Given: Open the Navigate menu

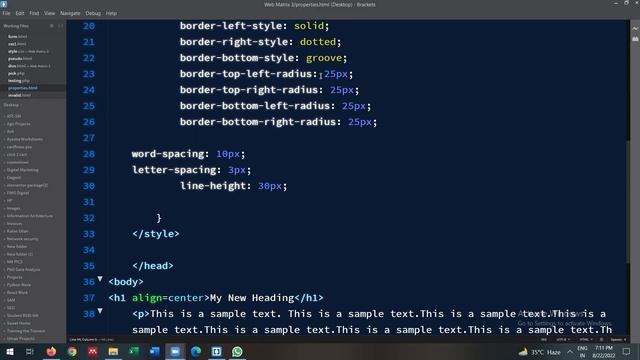Looking at the screenshot, I should (70, 13).
